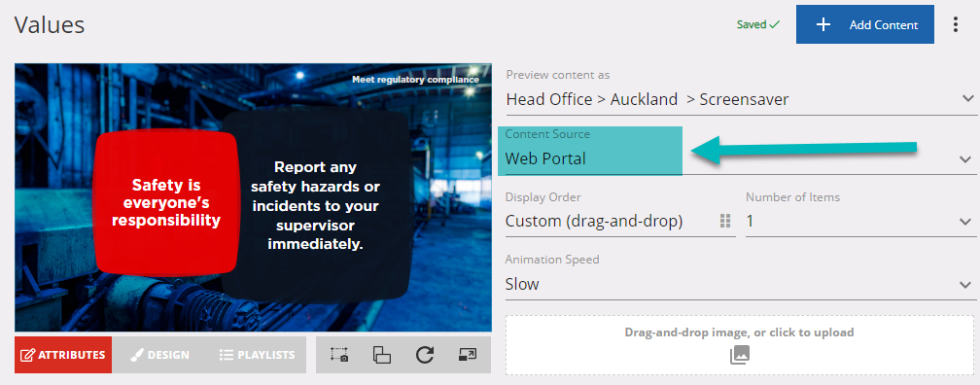The height and width of the screenshot is (385, 980).
Task: Open the Content Source Web Portal dropdown
Action: tap(741, 158)
